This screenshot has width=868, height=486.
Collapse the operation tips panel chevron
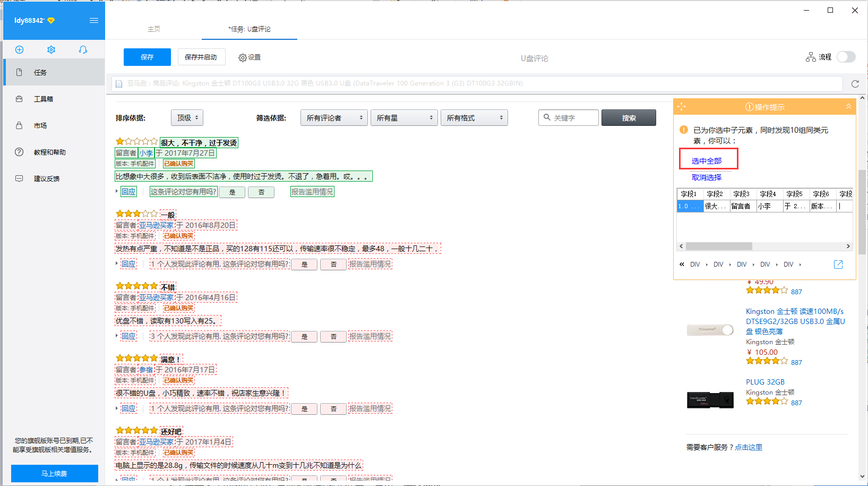click(x=848, y=107)
